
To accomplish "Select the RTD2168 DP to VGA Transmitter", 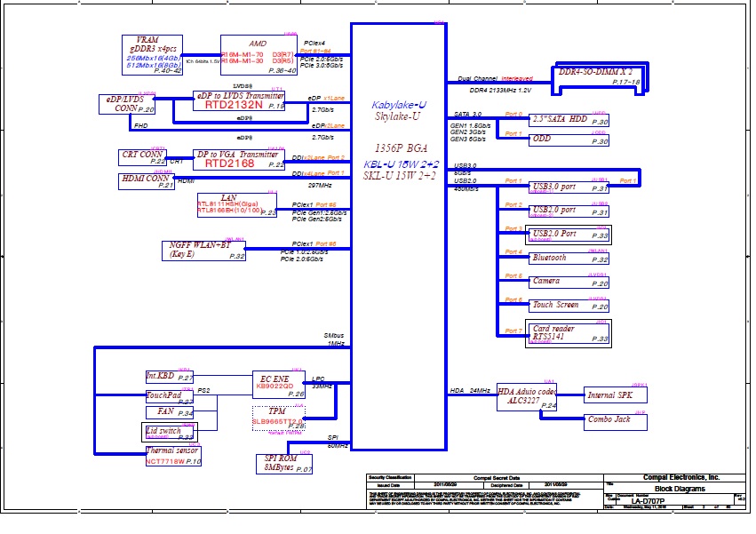I will pos(239,160).
